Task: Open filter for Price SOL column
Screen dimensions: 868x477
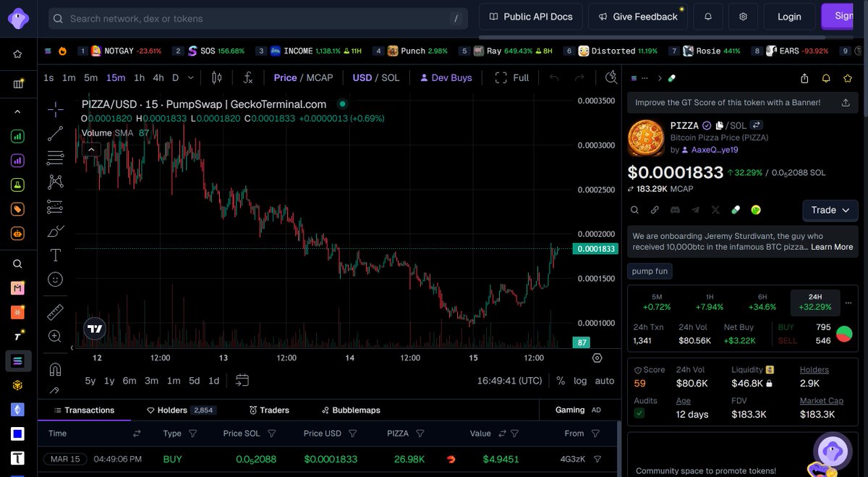Action: click(271, 434)
